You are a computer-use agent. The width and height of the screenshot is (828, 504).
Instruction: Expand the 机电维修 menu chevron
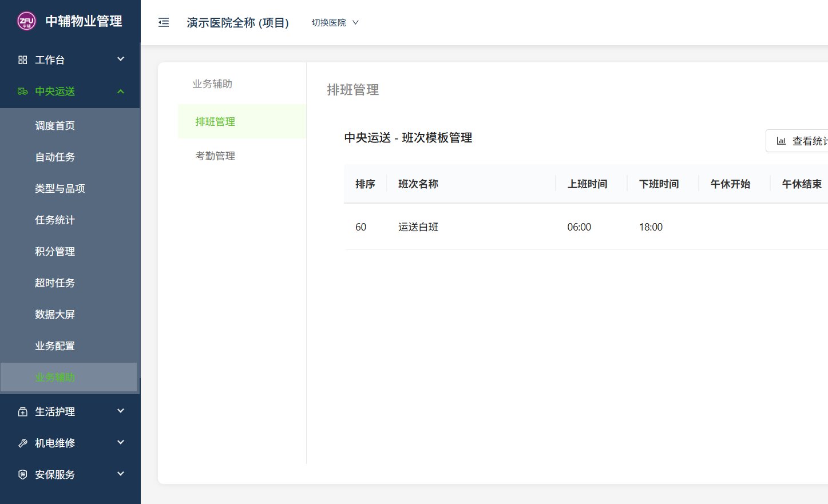[x=121, y=442]
